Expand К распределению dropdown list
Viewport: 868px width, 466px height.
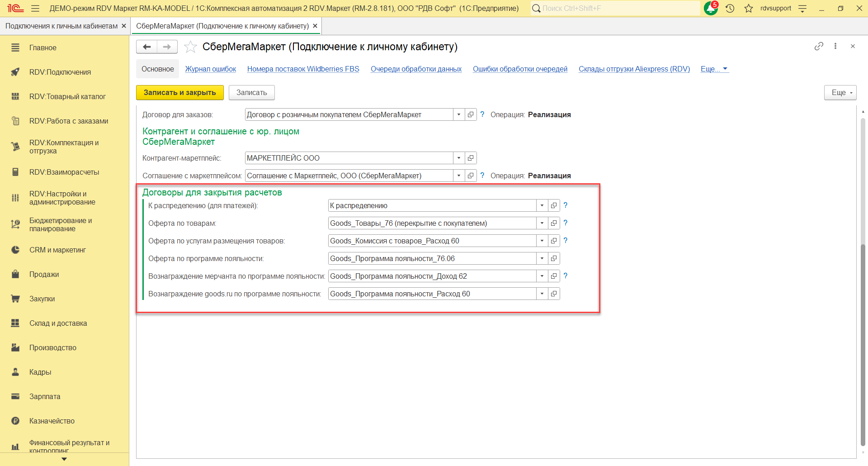[542, 206]
